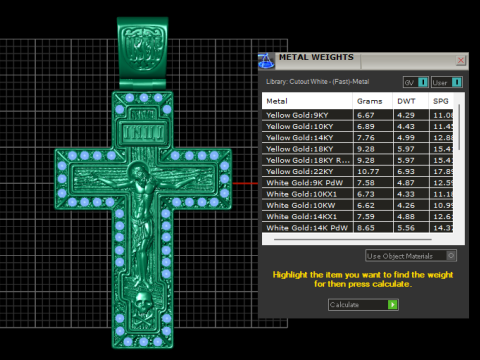Image resolution: width=480 pixels, height=360 pixels.
Task: Toggle the GV library switch
Action: tap(416, 82)
